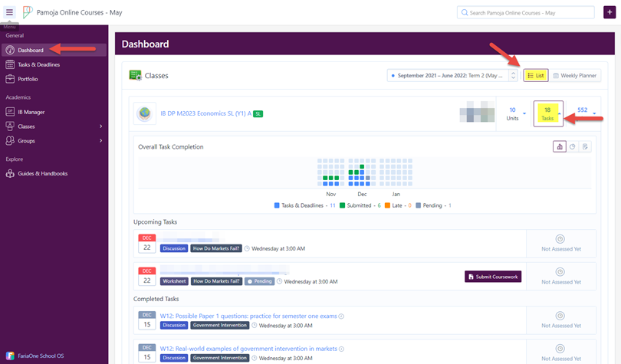Toggle Tasks & Deadlines blue legend swatch
621x364 pixels.
pyautogui.click(x=277, y=205)
